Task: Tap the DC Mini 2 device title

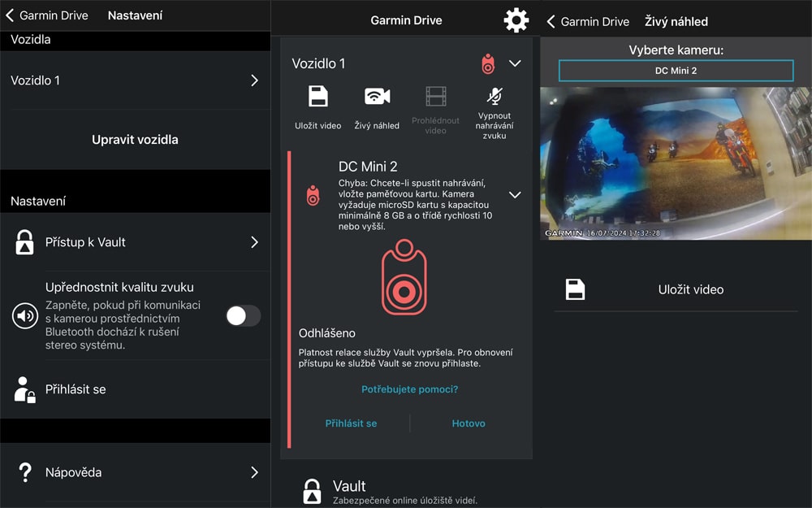Action: 368,167
